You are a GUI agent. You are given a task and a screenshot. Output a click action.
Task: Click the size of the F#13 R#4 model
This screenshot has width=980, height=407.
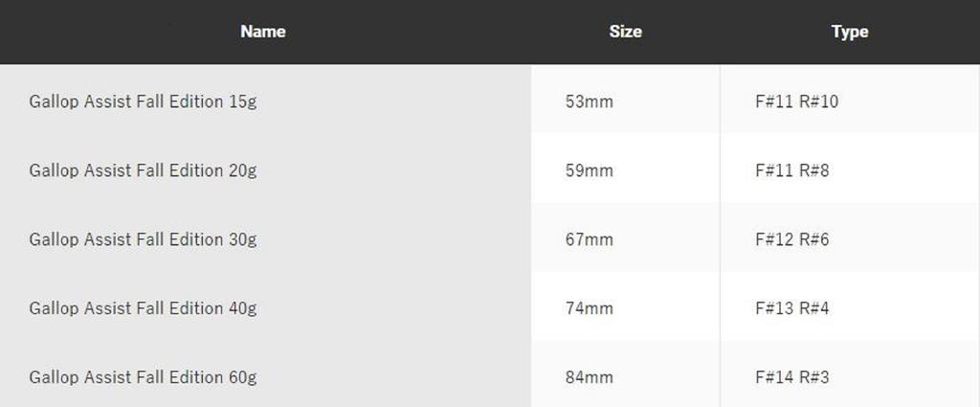590,308
